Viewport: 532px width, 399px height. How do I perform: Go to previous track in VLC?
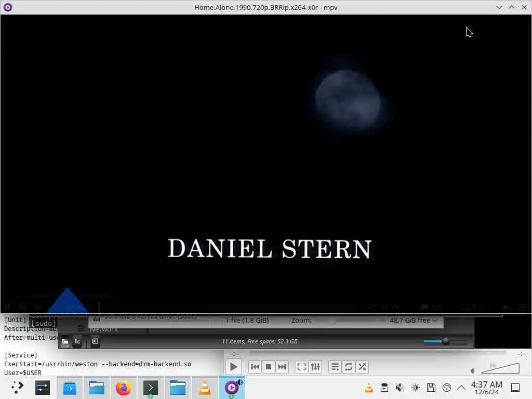(x=255, y=367)
